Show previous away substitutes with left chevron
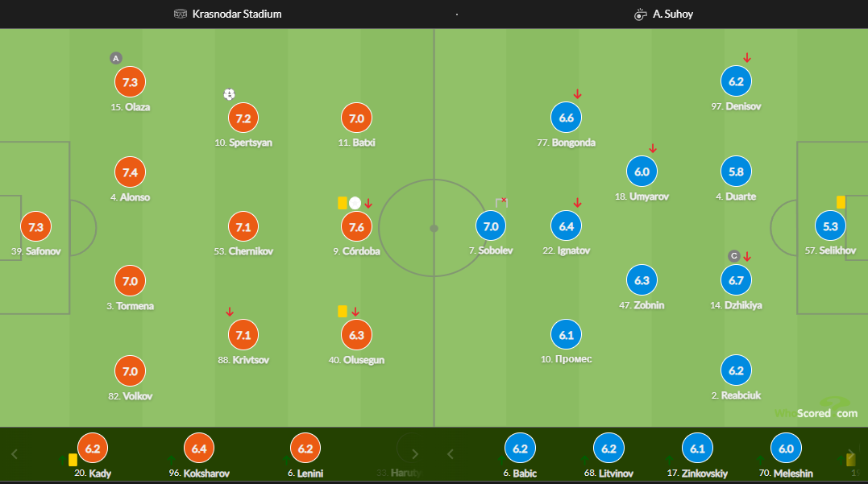This screenshot has width=868, height=484. [450, 454]
